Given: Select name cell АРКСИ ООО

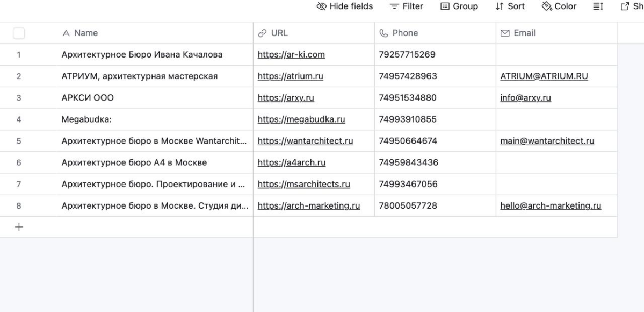Looking at the screenshot, I should pos(156,97).
